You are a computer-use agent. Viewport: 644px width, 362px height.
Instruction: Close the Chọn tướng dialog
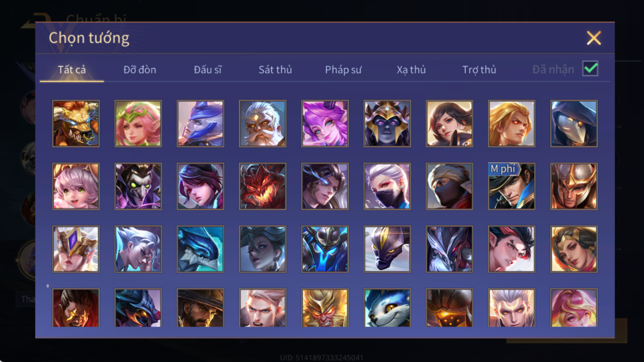[x=594, y=38]
